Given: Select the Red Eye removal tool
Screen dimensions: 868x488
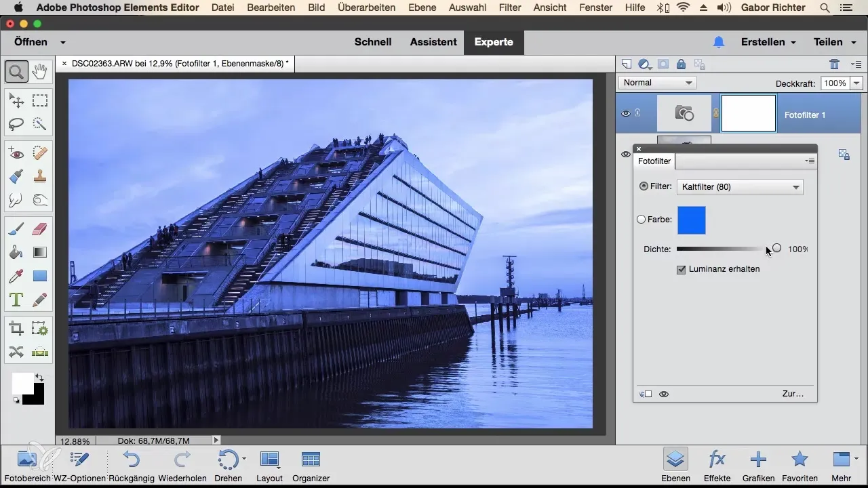Looking at the screenshot, I should 16,154.
